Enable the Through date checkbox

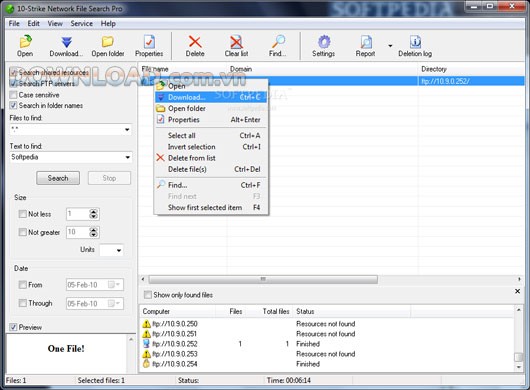pyautogui.click(x=23, y=303)
